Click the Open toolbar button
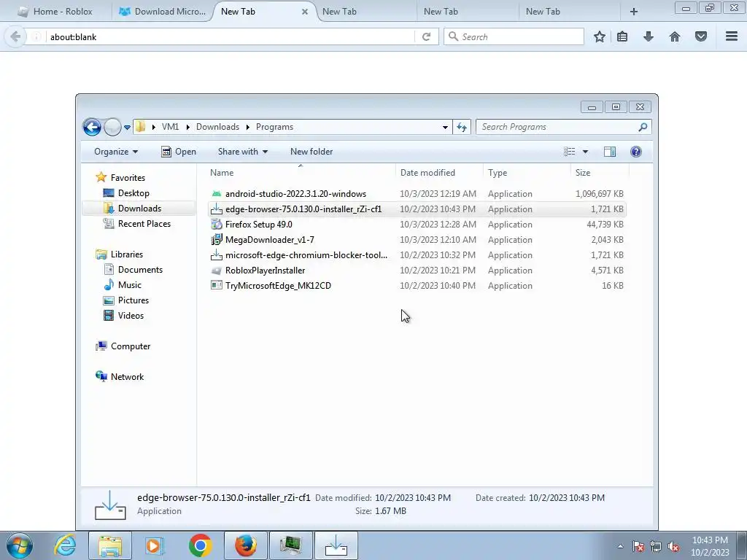Image resolution: width=747 pixels, height=560 pixels. pyautogui.click(x=179, y=152)
